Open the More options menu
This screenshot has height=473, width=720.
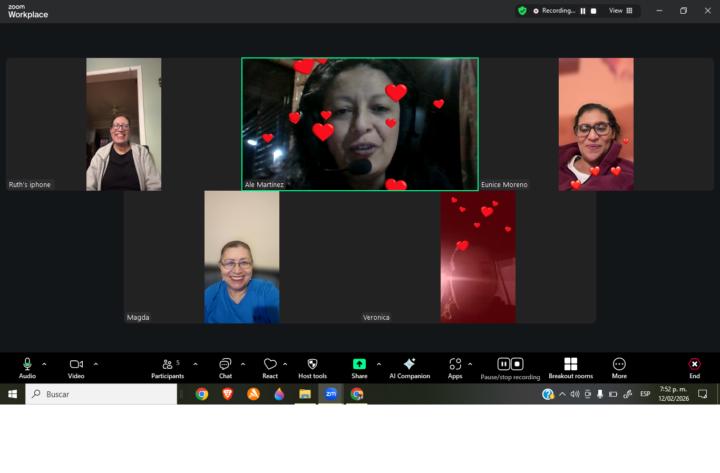point(619,368)
